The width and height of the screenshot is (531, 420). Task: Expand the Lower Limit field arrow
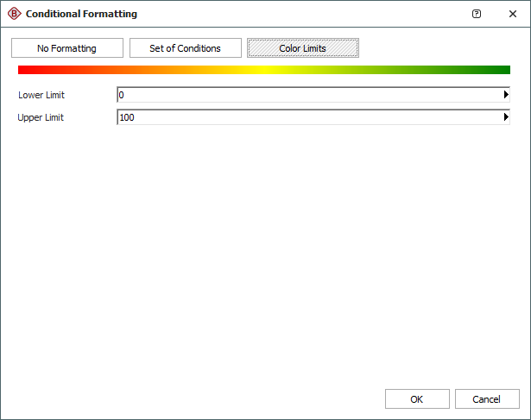(x=506, y=95)
